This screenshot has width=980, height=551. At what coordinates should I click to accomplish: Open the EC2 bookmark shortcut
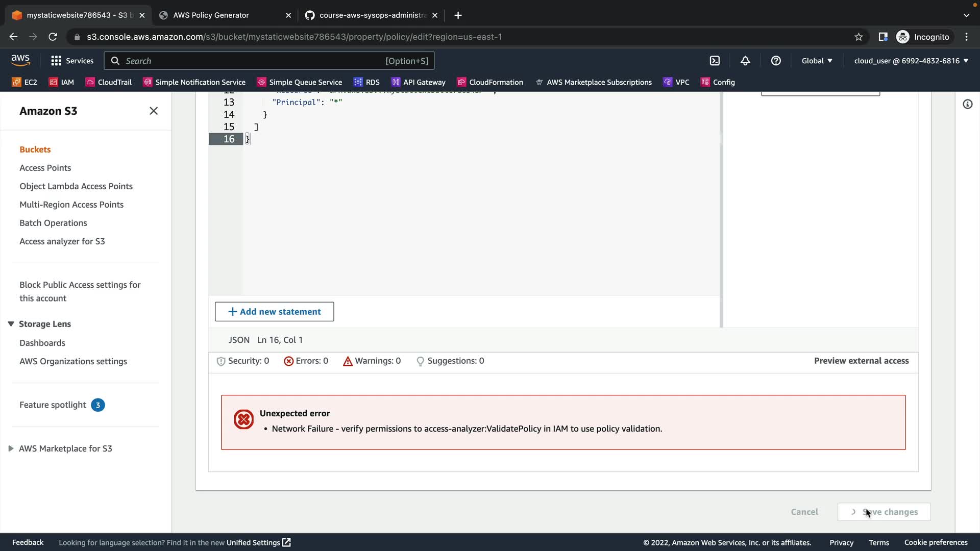click(x=24, y=82)
